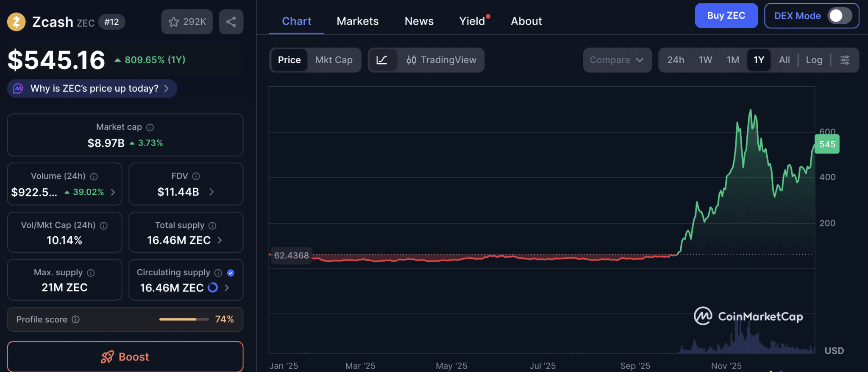
Task: Open chart settings sliders icon
Action: click(x=845, y=60)
